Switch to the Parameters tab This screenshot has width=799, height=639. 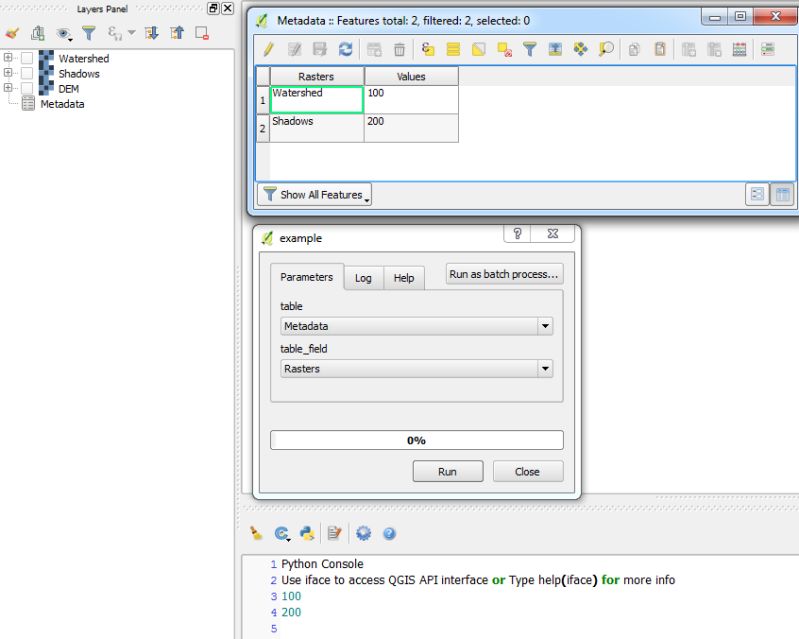306,277
